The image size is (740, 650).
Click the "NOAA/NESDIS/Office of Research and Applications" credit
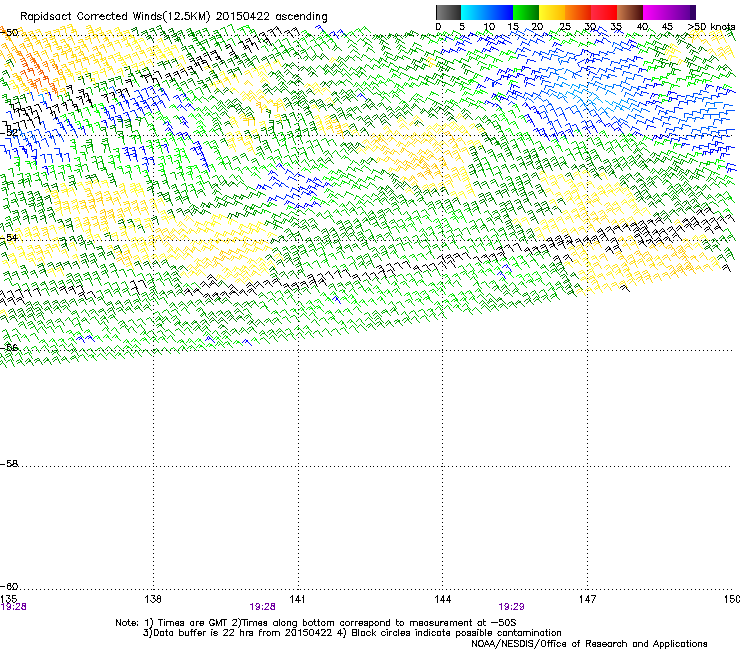589,644
